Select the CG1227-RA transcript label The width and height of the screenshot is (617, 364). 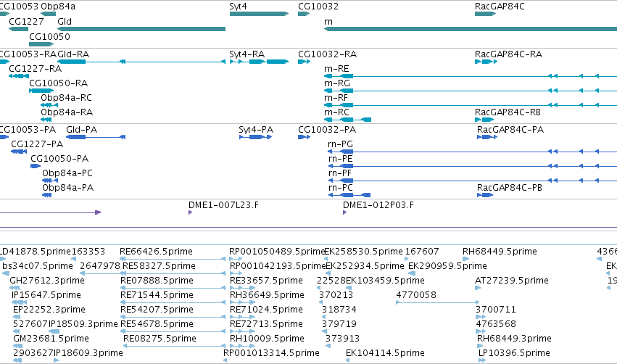click(35, 68)
